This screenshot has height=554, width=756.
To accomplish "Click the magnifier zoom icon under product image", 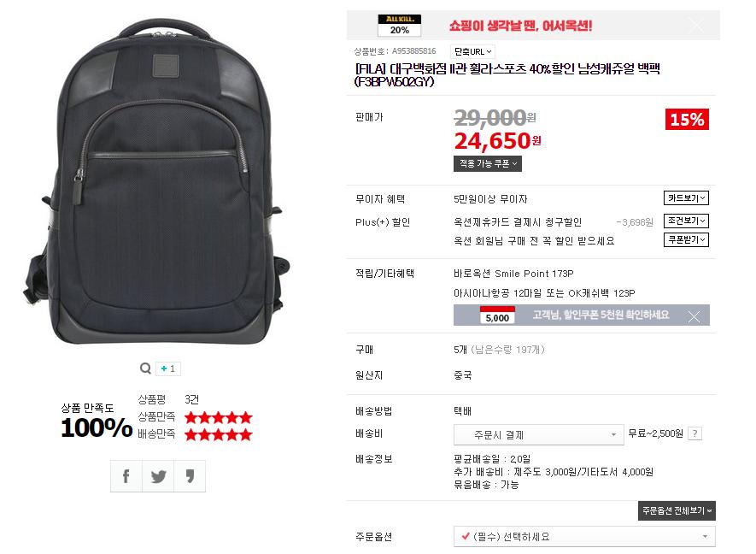I will pyautogui.click(x=145, y=368).
